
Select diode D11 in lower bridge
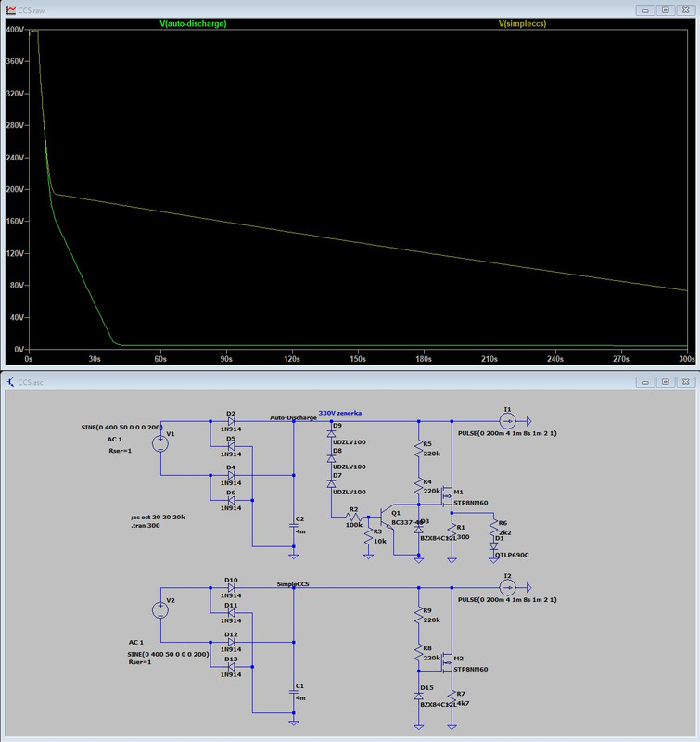(231, 612)
